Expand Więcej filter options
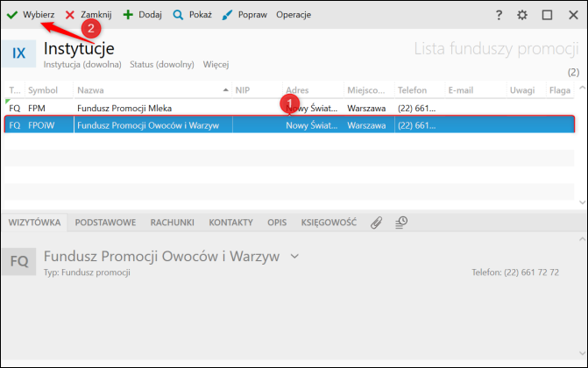The image size is (588, 368). [x=216, y=65]
